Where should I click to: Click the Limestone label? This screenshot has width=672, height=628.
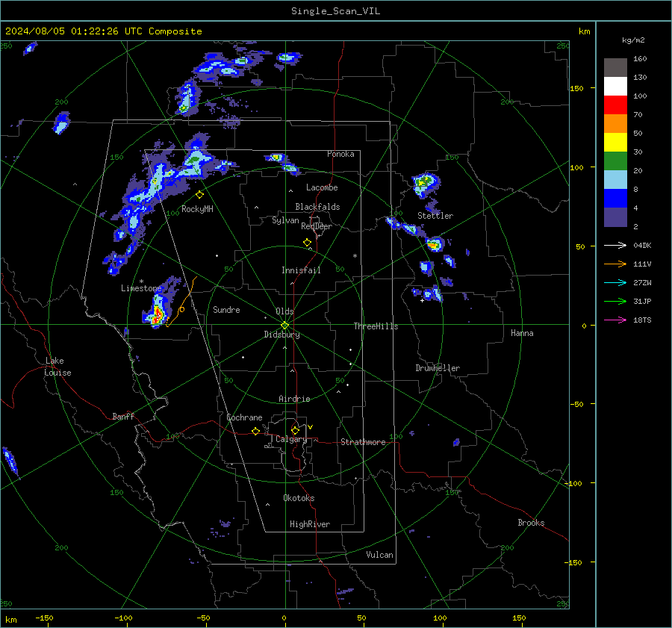click(141, 288)
